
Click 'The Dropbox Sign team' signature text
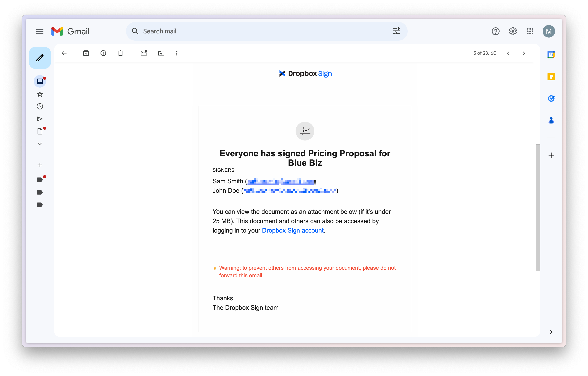(245, 308)
